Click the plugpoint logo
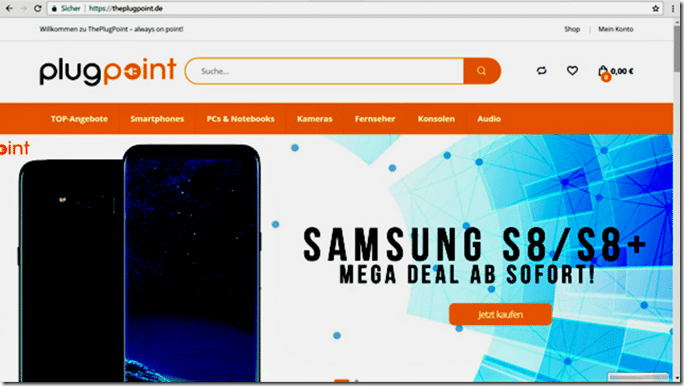This screenshot has width=684, height=386. pos(108,71)
